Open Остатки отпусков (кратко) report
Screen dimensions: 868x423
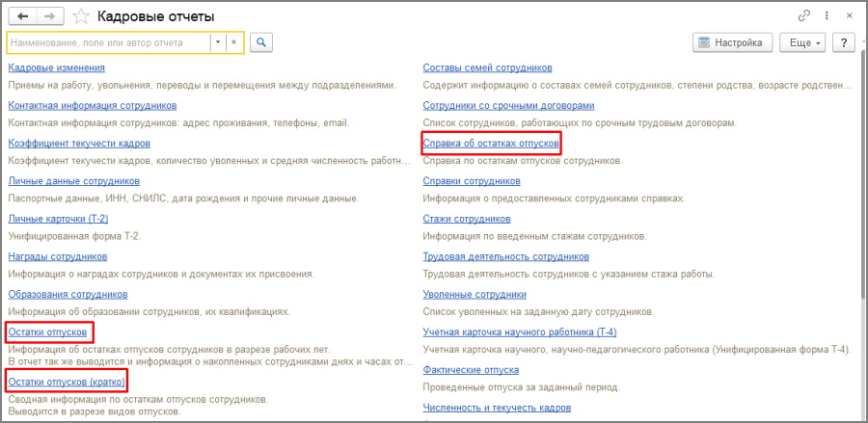click(67, 382)
